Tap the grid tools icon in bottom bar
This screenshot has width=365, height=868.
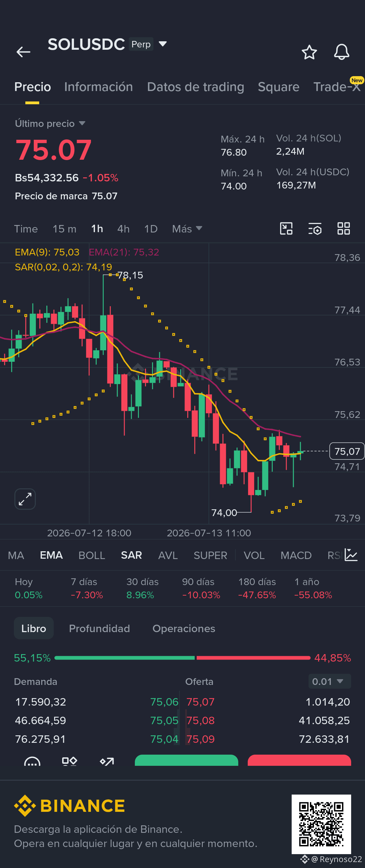point(70,761)
